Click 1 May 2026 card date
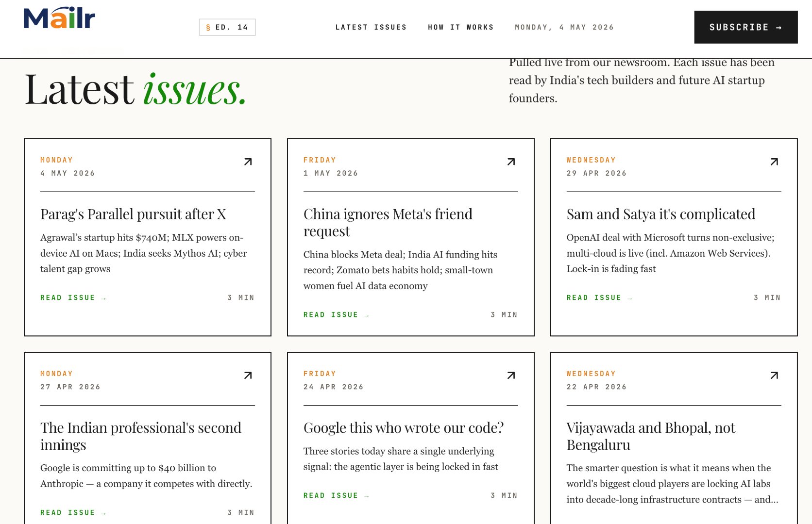Image resolution: width=812 pixels, height=524 pixels. click(331, 173)
